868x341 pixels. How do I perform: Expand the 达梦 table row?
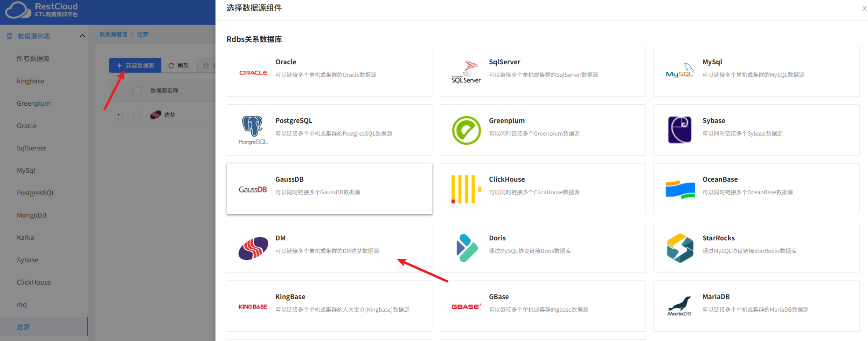(118, 115)
